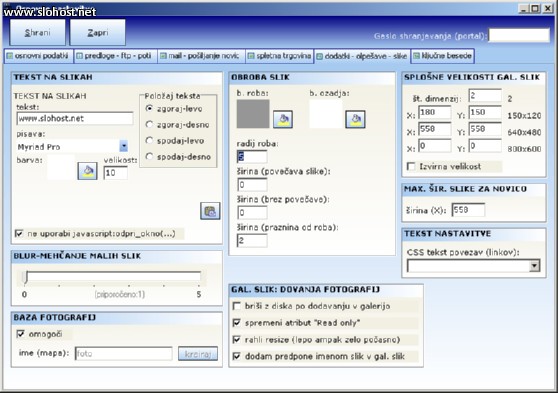
Task: Click the radij roba field
Action: click(x=252, y=156)
